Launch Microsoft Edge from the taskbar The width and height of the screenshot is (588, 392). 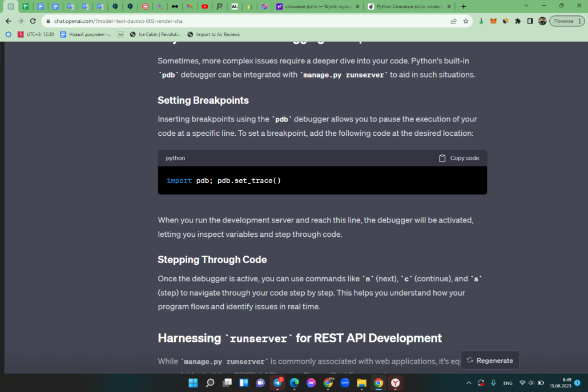(295, 383)
